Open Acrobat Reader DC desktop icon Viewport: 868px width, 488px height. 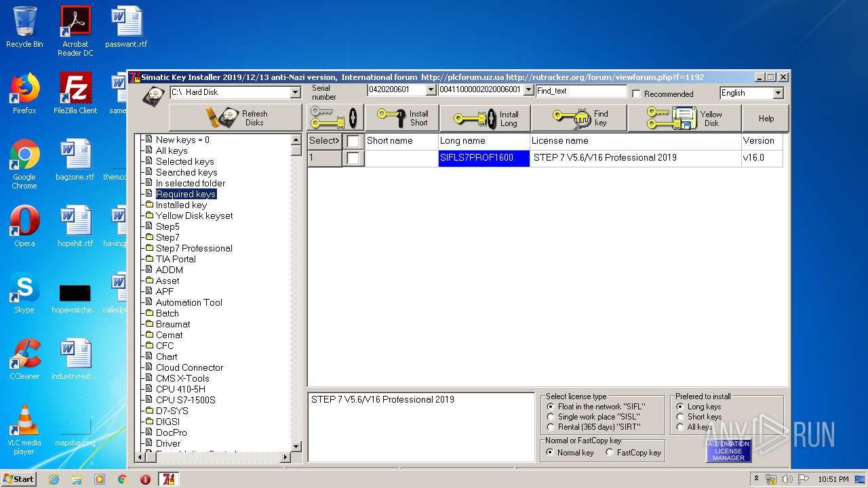(x=75, y=31)
